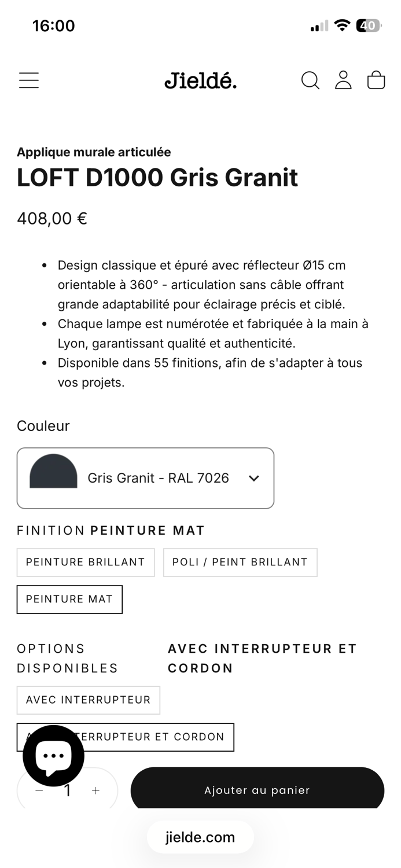
Task: Select Peinture Brillant finish option
Action: click(86, 562)
